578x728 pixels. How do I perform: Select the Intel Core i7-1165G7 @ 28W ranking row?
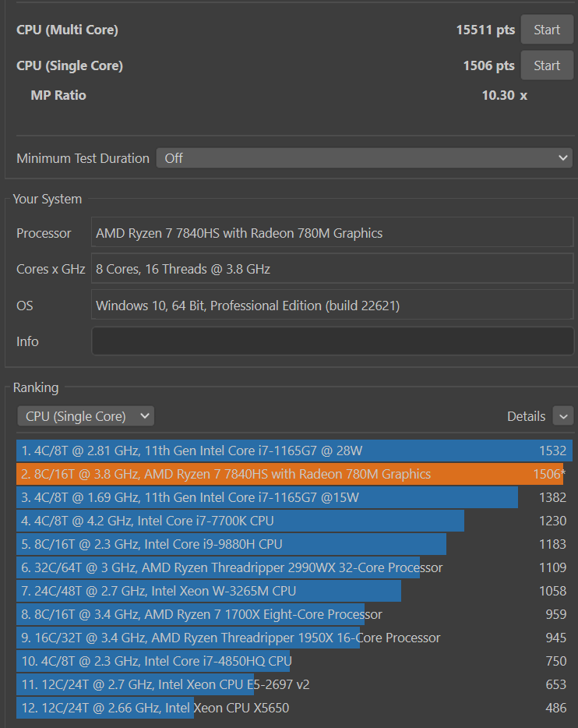point(294,451)
